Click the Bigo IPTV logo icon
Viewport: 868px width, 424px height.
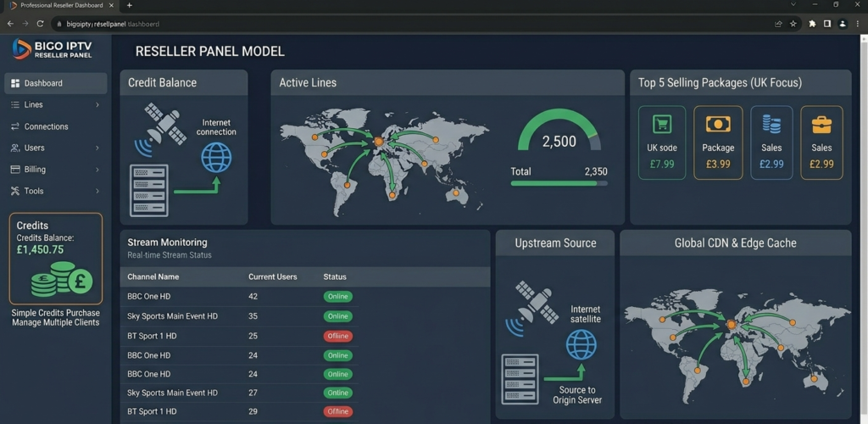[x=21, y=48]
